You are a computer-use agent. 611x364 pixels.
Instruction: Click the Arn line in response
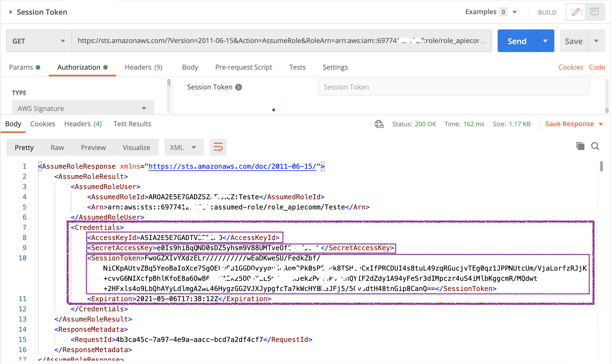[228, 207]
